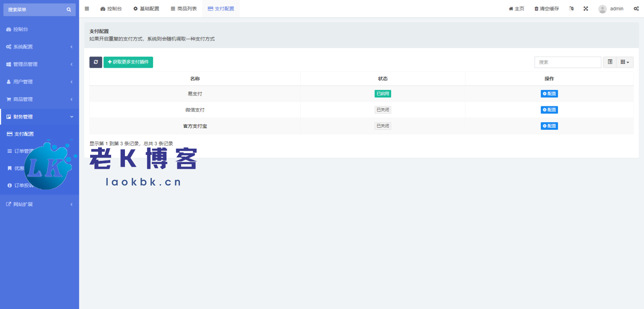Toggle fullscreen mode in the header
The image size is (644, 309).
click(x=586, y=8)
